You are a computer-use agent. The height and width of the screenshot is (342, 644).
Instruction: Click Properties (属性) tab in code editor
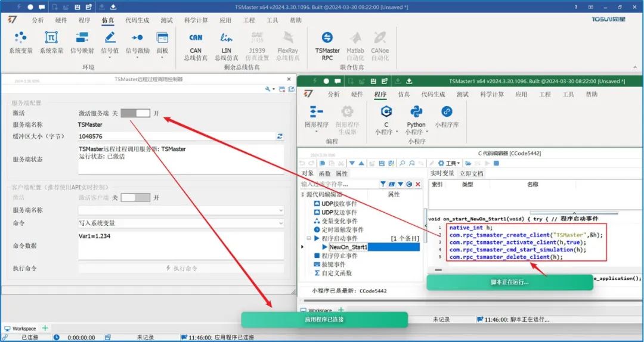[x=342, y=173]
